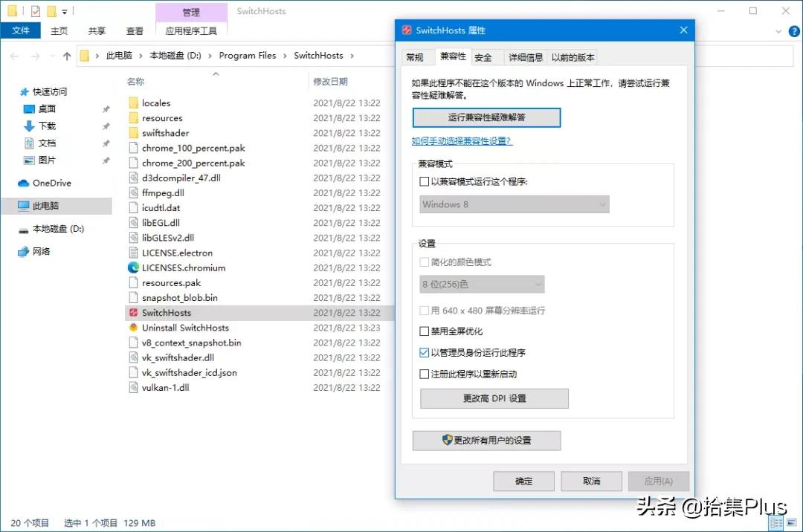Switch to 详细信息 tab
The image size is (803, 532).
[x=526, y=57]
